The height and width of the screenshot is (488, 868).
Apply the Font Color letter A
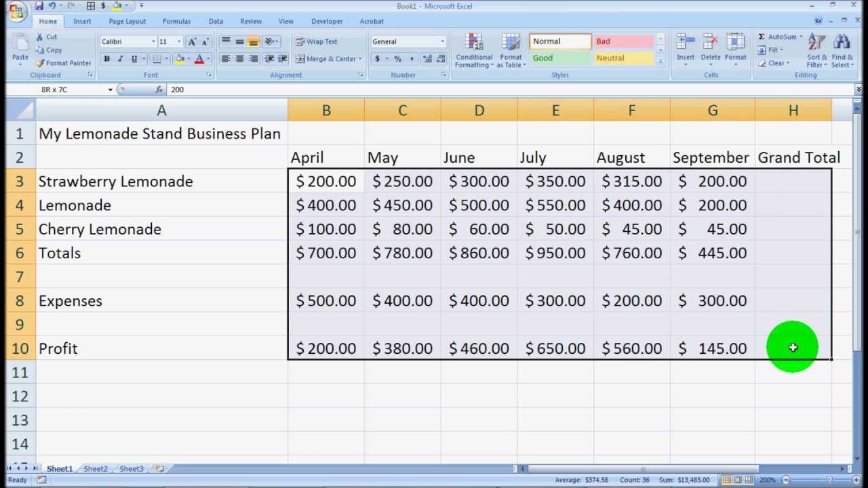199,59
